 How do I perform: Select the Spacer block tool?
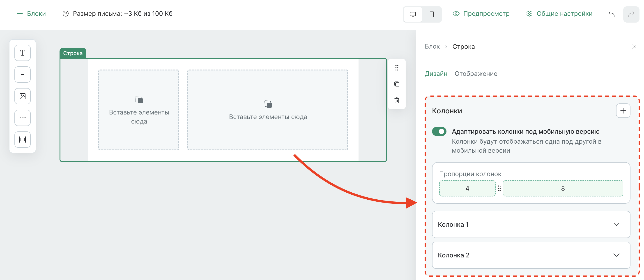[22, 140]
